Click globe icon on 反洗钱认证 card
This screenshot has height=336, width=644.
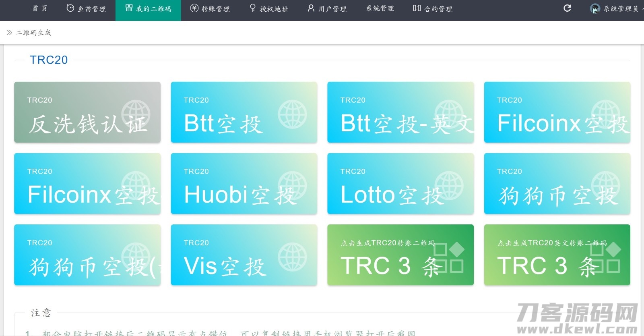click(x=136, y=114)
